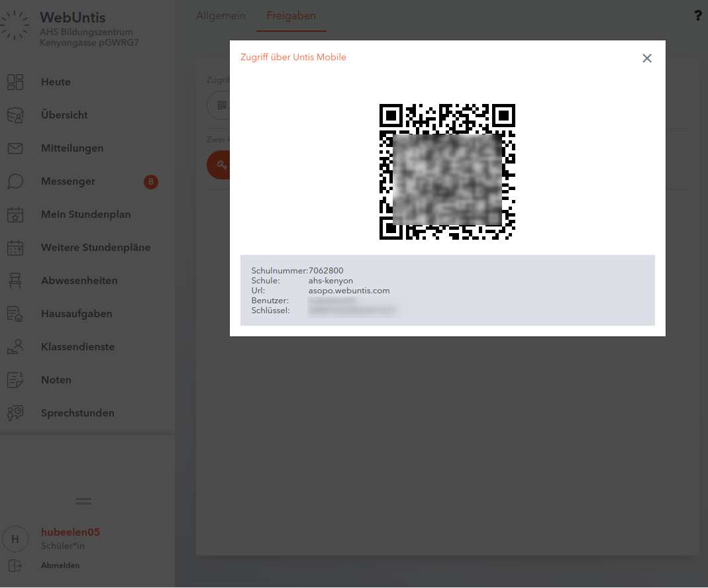Click the H user avatar circle

15,539
